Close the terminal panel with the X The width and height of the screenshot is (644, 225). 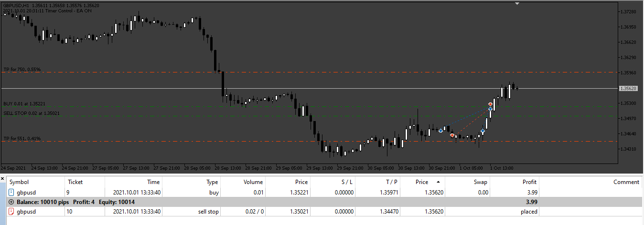pos(2,179)
